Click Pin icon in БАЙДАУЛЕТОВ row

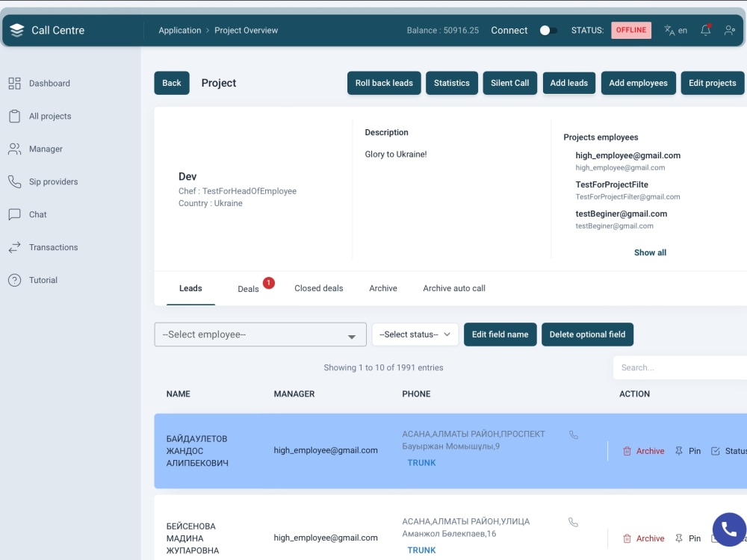[x=679, y=451]
